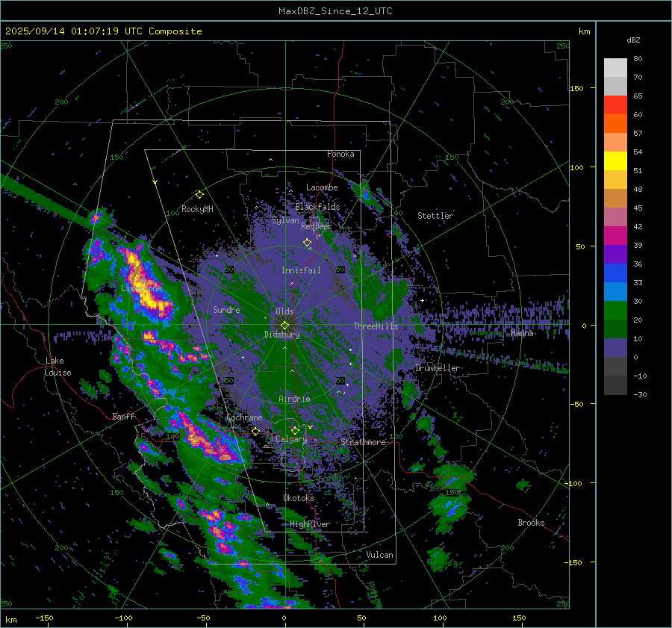Click the Strathmore city label

point(364,442)
